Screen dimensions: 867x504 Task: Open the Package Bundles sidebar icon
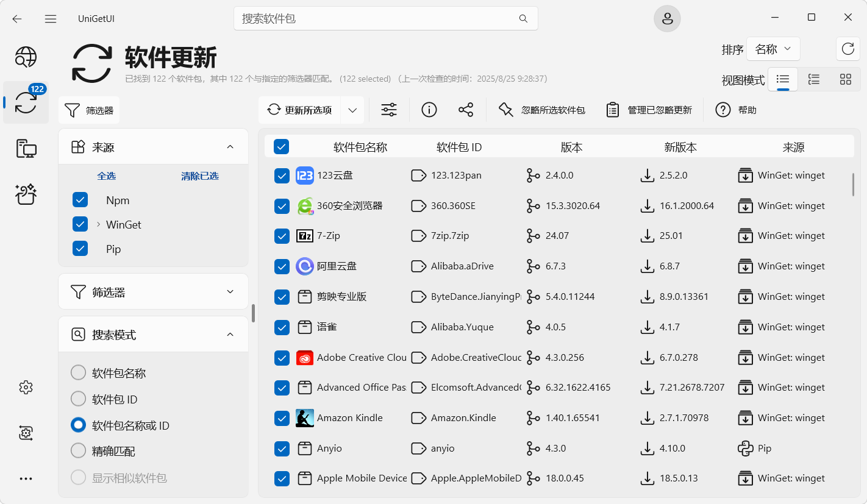click(26, 194)
